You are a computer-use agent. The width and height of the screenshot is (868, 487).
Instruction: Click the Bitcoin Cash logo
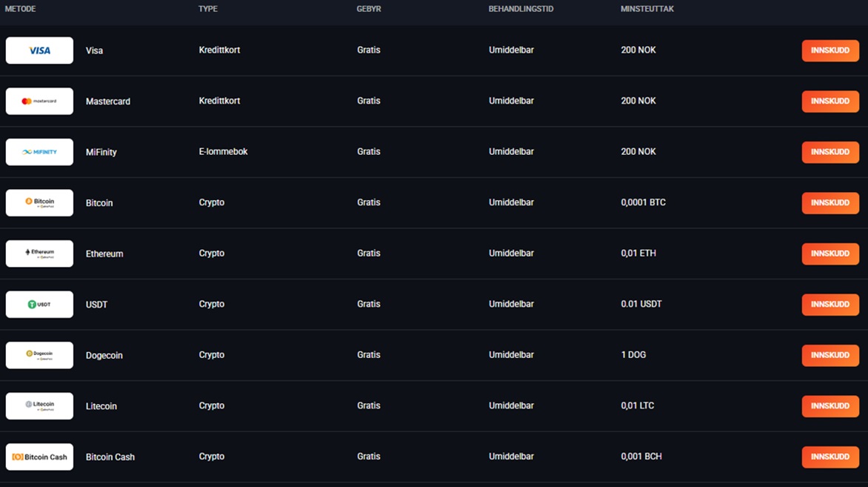point(39,457)
